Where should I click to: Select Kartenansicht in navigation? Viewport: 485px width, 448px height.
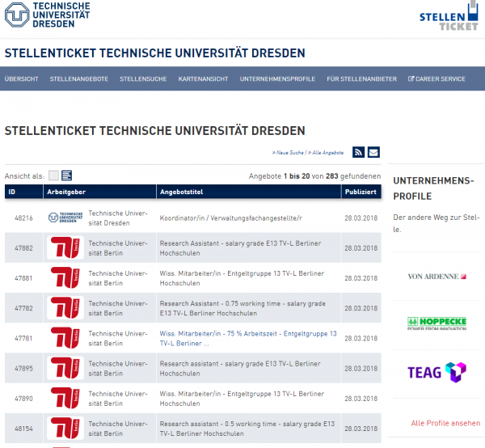pyautogui.click(x=203, y=79)
